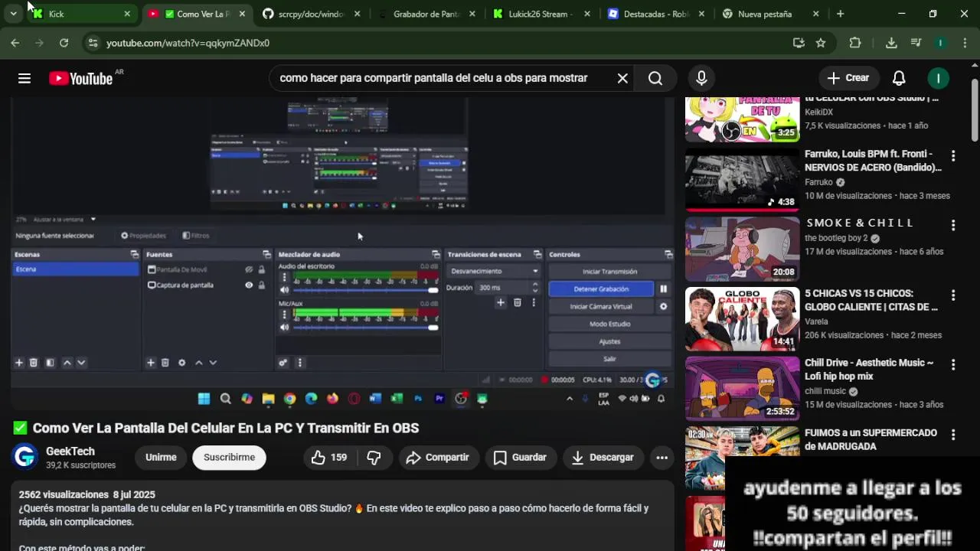
Task: Open the media controls icon in the toolbar
Action: click(x=916, y=43)
